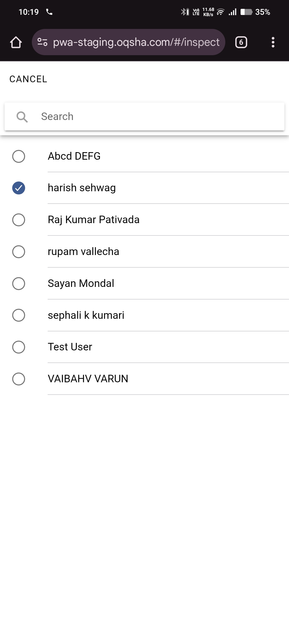Open the site info icon in address bar
The width and height of the screenshot is (289, 644).
pyautogui.click(x=42, y=42)
